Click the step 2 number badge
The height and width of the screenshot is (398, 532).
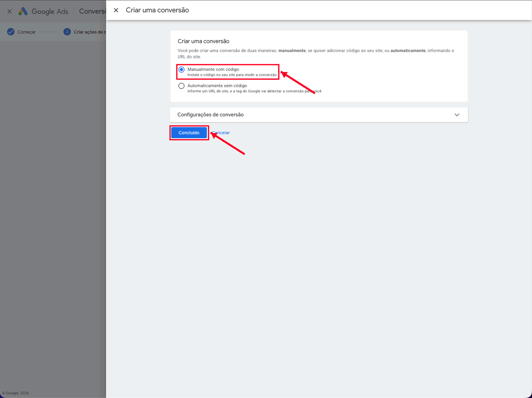(x=67, y=32)
